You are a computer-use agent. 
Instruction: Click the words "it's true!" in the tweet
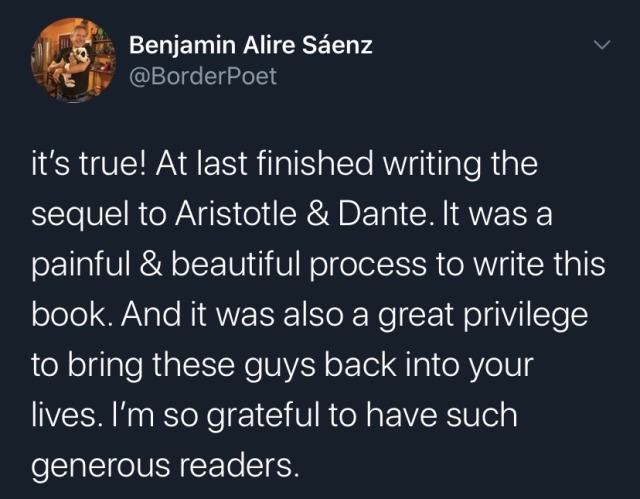coord(88,163)
